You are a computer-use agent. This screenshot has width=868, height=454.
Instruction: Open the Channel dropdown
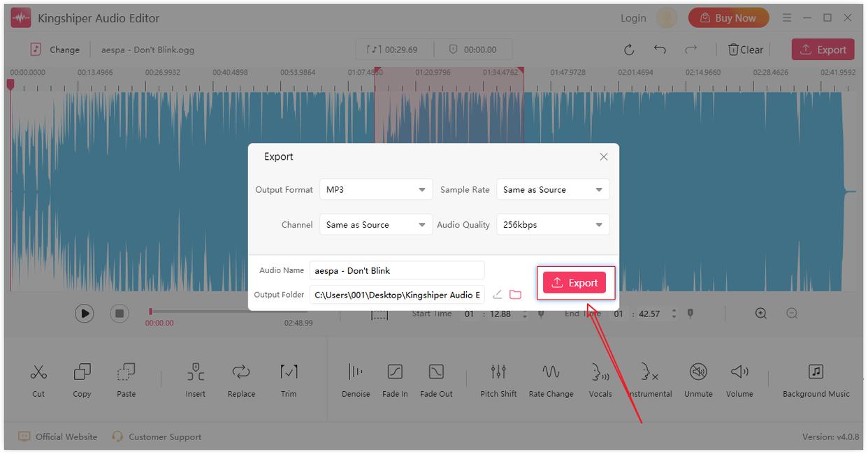coord(376,225)
